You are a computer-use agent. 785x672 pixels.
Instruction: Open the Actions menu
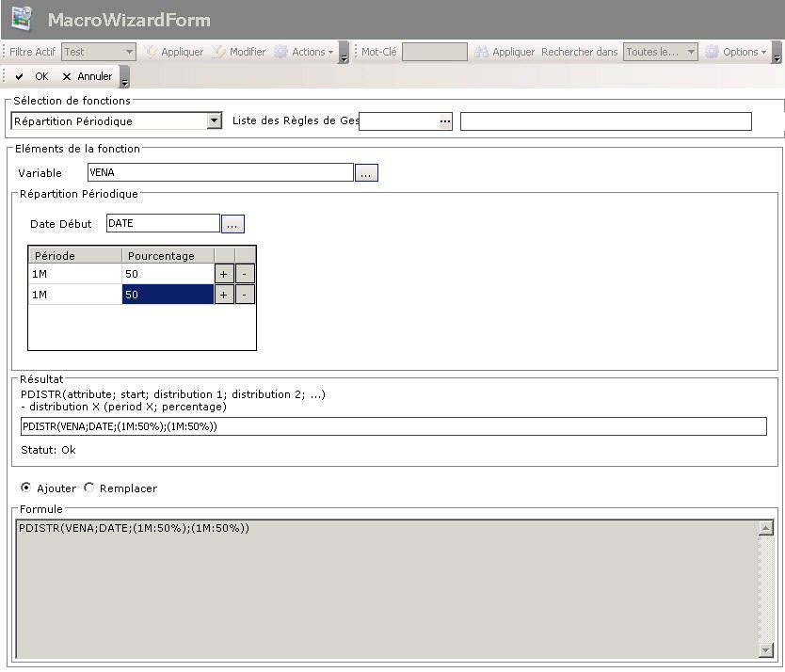(x=305, y=52)
